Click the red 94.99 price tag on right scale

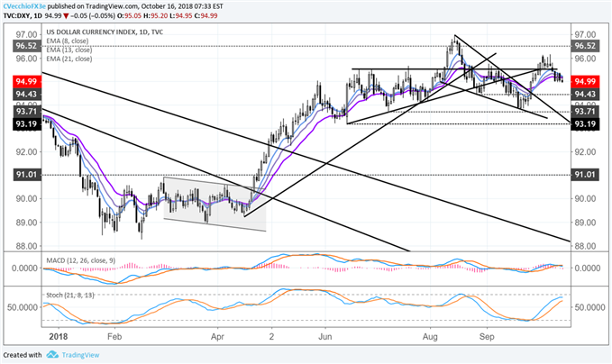click(x=585, y=81)
